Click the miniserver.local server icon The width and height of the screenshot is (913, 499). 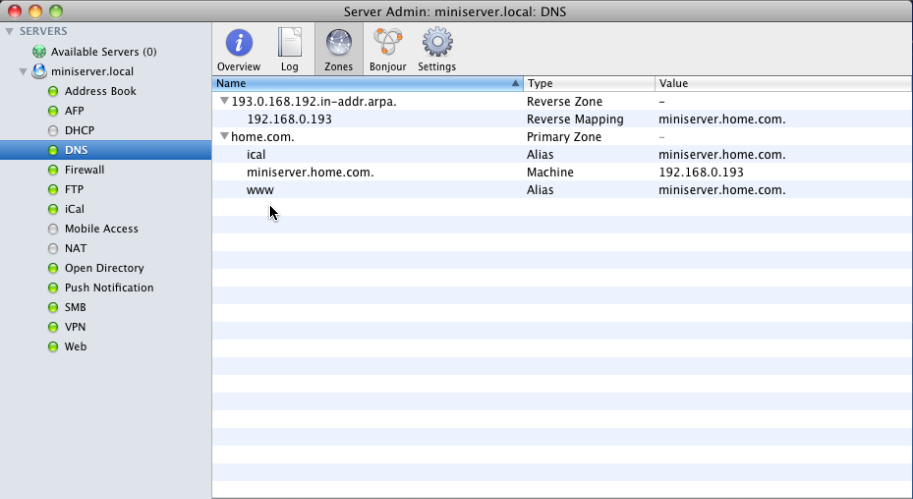[x=39, y=71]
